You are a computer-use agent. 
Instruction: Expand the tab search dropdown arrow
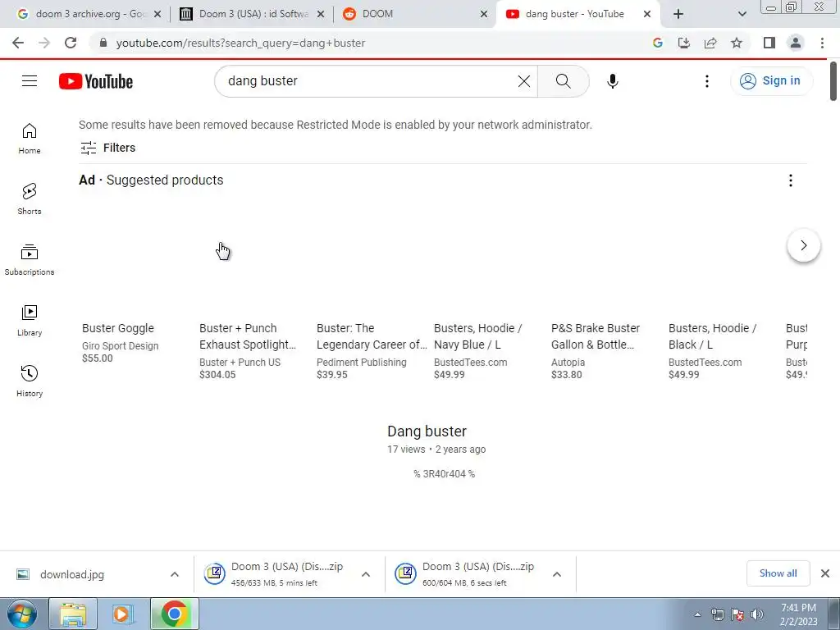point(742,14)
